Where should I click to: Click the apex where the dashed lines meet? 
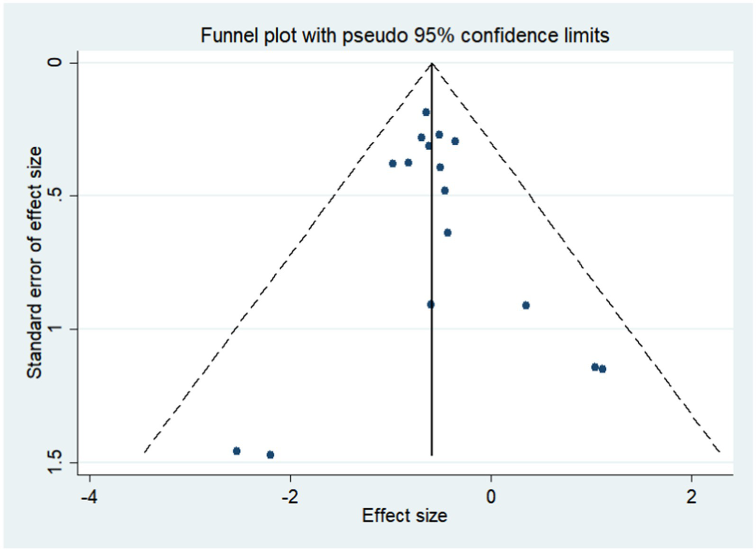pyautogui.click(x=432, y=63)
